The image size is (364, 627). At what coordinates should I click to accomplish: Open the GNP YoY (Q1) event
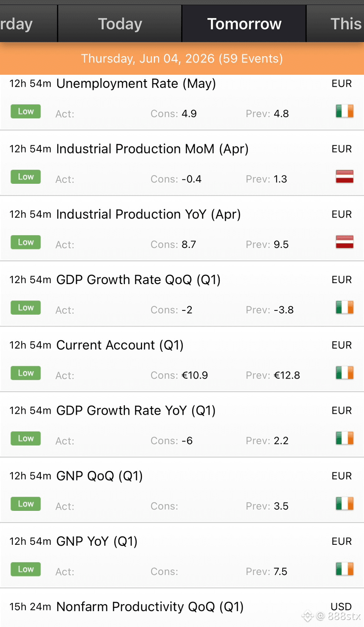point(182,556)
